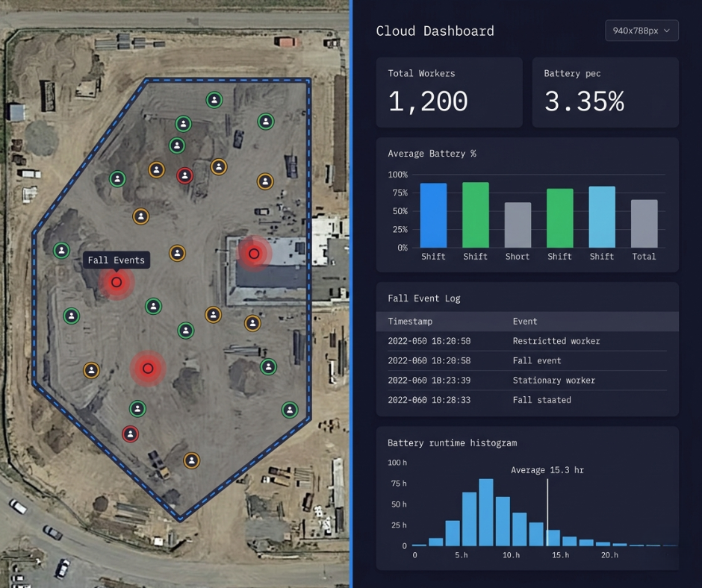
Task: Sort the Fall Event Log by Timestamp
Action: (x=411, y=322)
